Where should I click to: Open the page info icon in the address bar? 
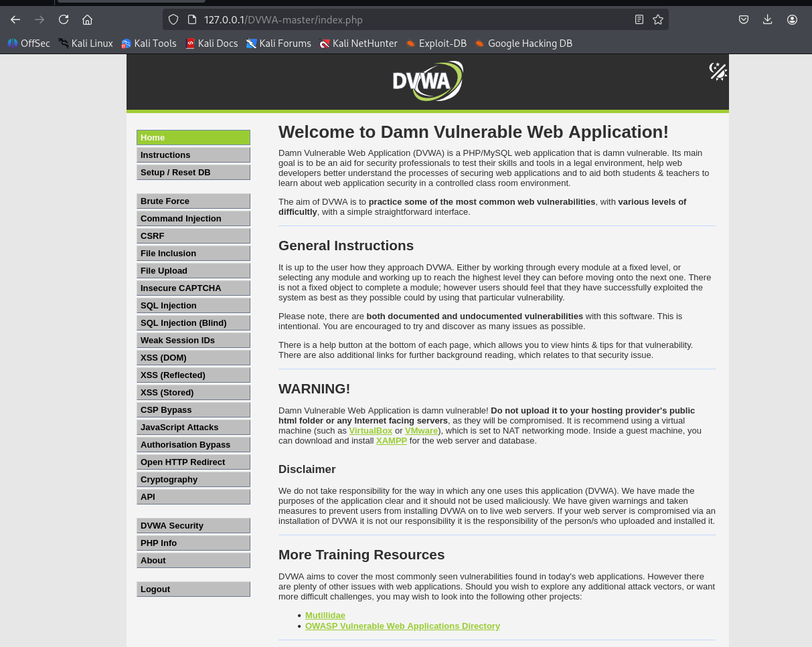pos(191,19)
